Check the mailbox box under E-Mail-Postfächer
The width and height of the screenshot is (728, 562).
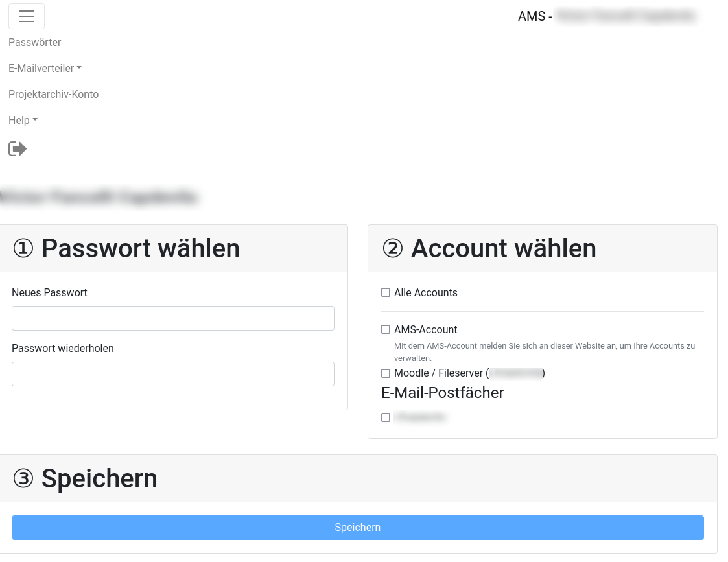pos(386,417)
